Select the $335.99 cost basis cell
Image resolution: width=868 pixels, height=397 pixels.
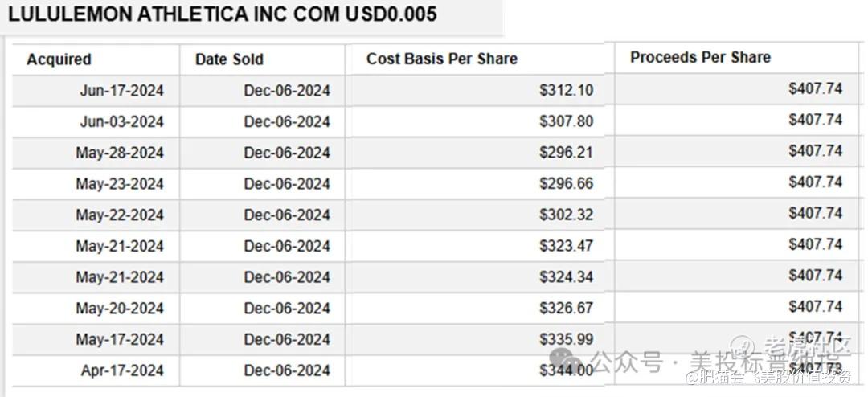tap(566, 339)
